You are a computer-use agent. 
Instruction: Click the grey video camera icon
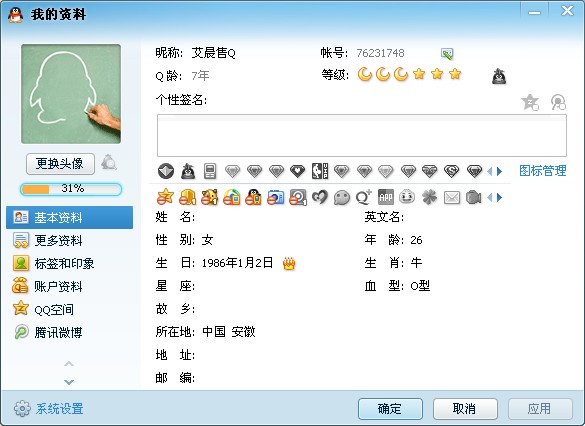click(x=473, y=197)
